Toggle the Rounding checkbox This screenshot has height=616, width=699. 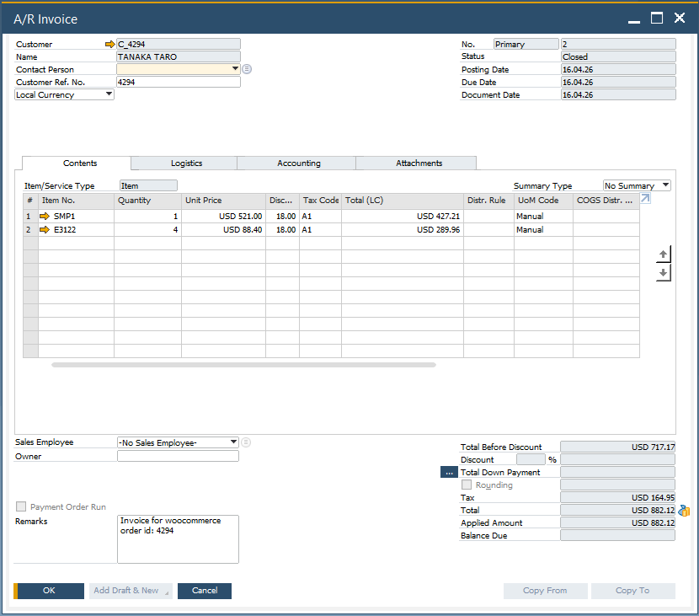tap(467, 485)
